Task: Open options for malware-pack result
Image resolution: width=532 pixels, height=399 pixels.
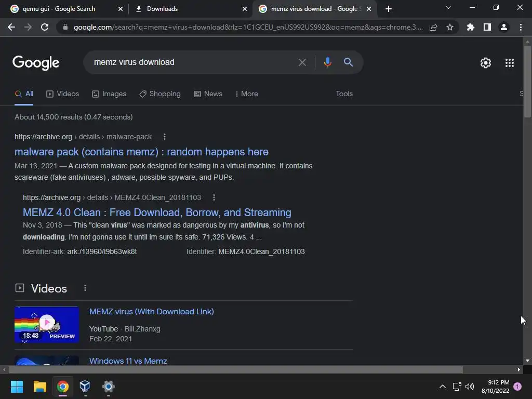Action: pos(165,137)
